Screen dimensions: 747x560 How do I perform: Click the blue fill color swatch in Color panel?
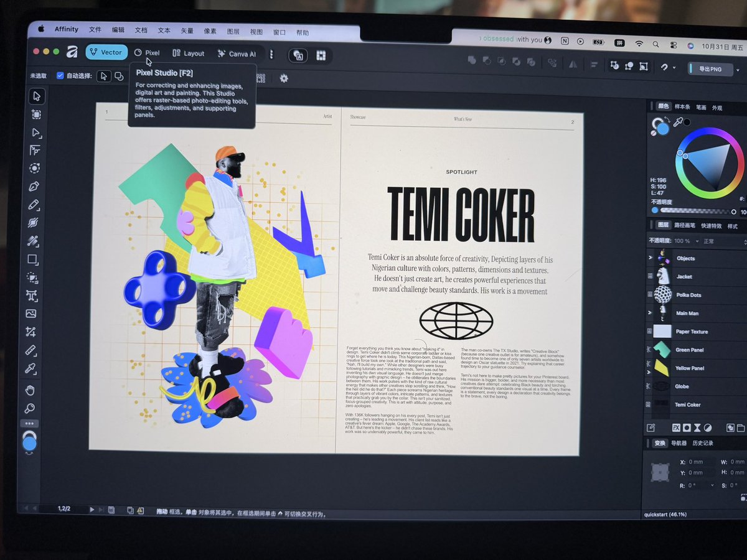662,129
